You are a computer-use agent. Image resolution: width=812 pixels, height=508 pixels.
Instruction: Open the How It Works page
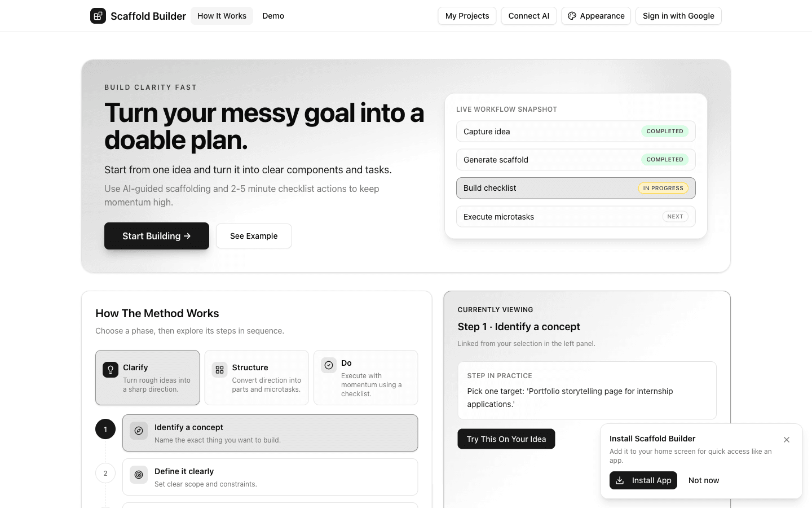(x=222, y=16)
